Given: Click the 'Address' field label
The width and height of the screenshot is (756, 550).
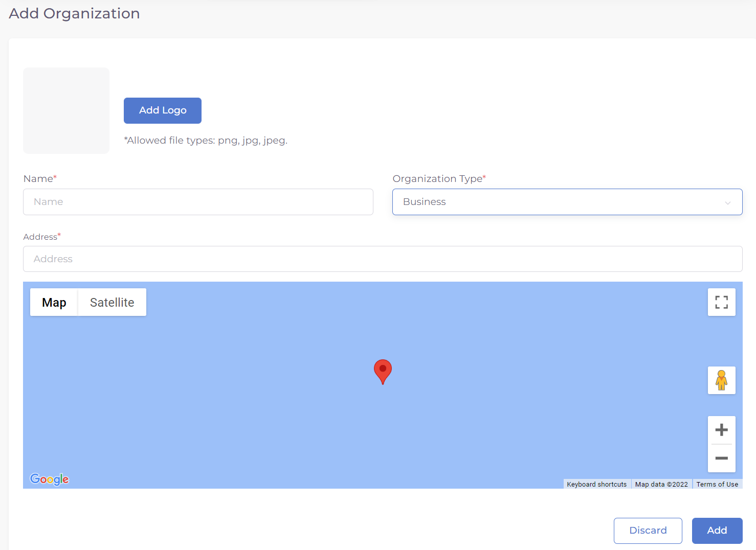Looking at the screenshot, I should [x=42, y=237].
